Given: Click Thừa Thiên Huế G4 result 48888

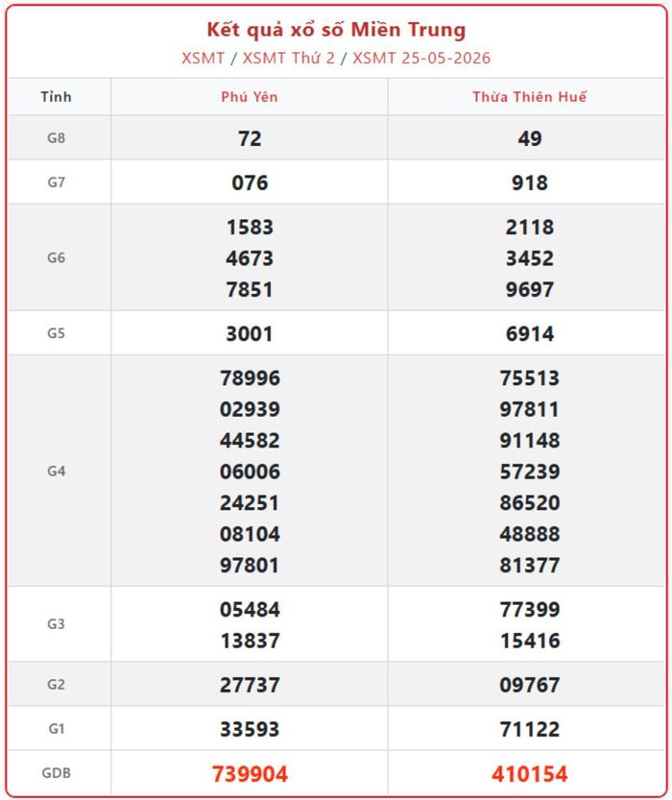Looking at the screenshot, I should [x=530, y=534].
